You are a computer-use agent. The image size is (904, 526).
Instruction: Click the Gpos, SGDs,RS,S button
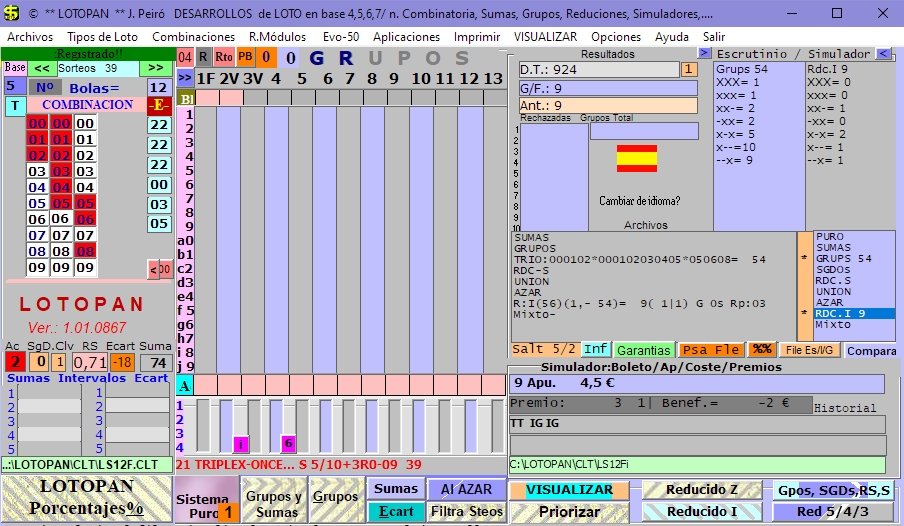click(x=834, y=490)
